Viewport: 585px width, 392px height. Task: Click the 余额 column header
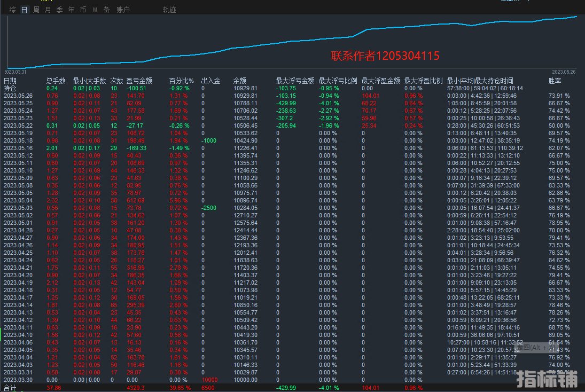pos(239,81)
